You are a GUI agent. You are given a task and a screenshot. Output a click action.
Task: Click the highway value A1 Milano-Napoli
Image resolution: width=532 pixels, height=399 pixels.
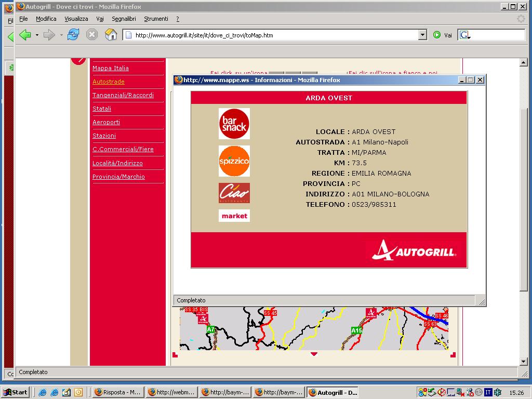pos(380,142)
